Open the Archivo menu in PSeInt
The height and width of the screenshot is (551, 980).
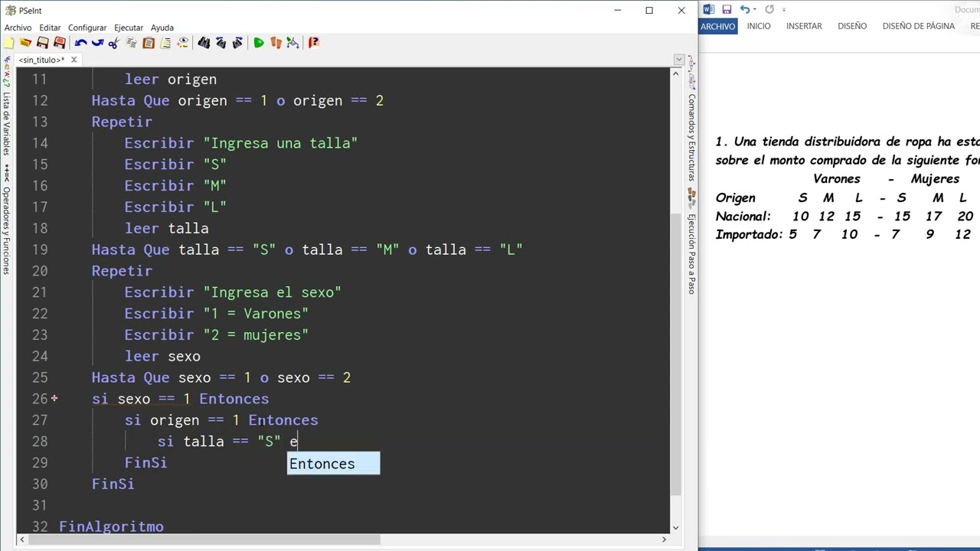tap(18, 28)
